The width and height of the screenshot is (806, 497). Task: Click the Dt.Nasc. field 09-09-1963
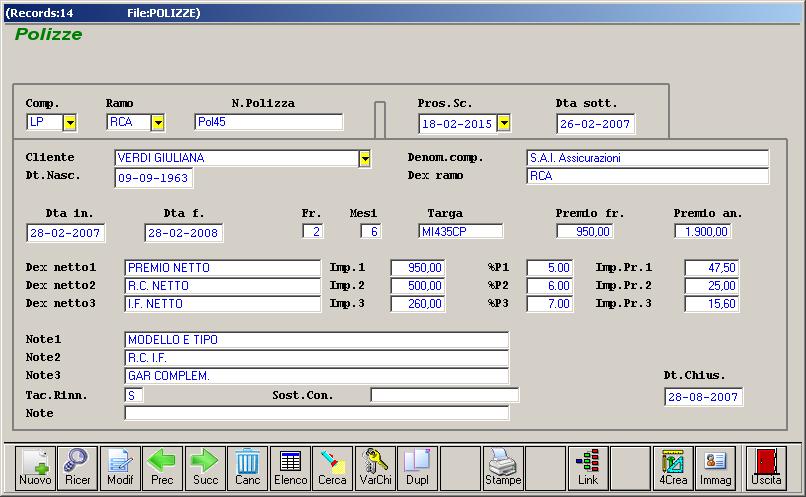coord(154,178)
